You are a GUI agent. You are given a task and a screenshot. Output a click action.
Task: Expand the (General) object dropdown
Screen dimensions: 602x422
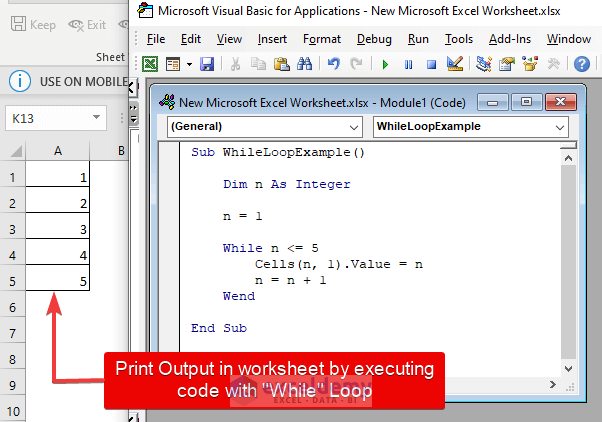pyautogui.click(x=354, y=127)
